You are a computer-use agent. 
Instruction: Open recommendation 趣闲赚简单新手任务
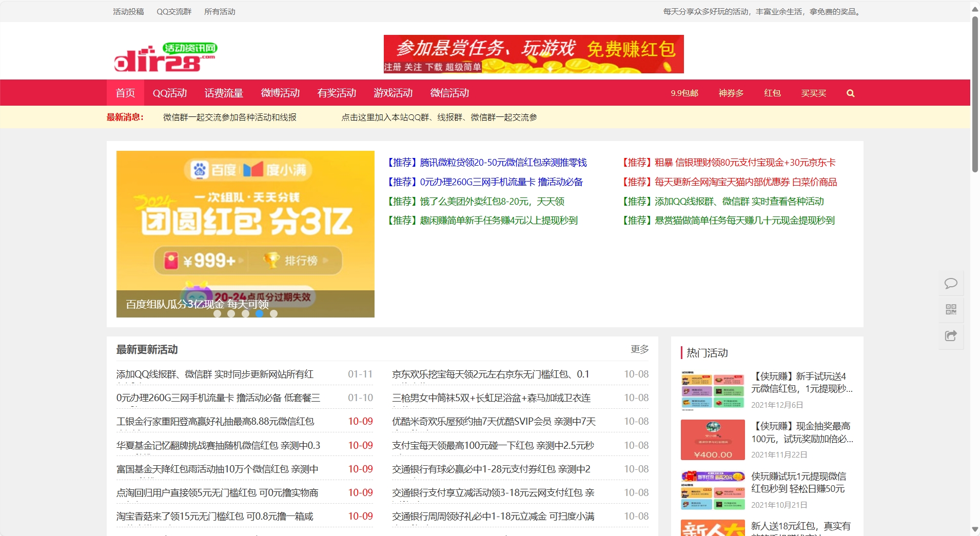coord(481,221)
